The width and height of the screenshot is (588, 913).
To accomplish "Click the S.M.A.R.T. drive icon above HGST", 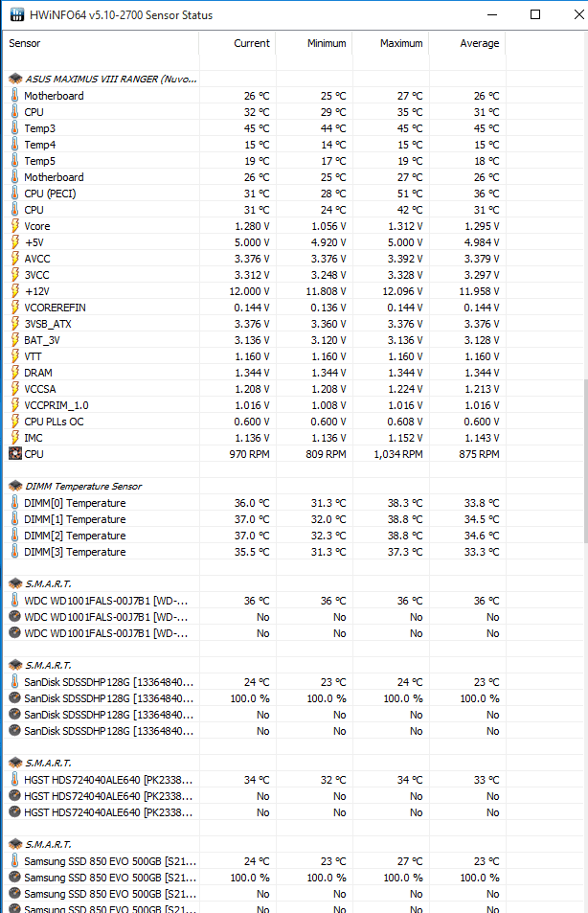I will coord(14,763).
